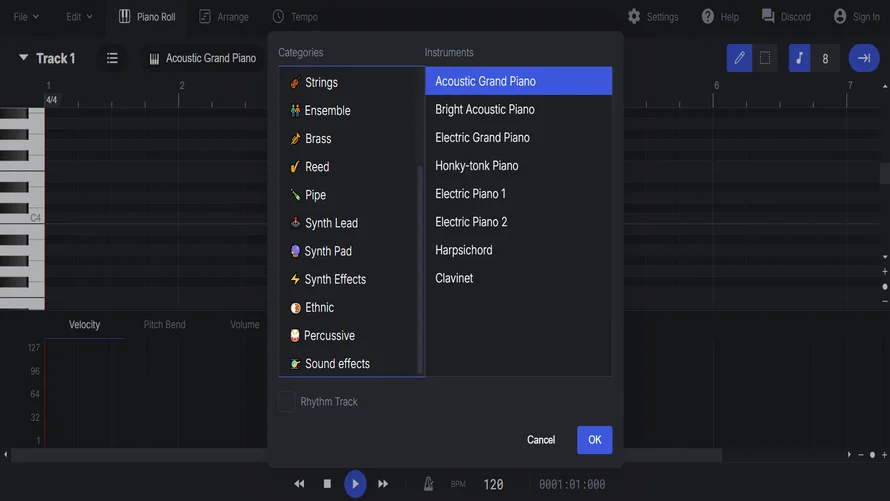Select the Strings category
This screenshot has width=890, height=501.
coord(351,82)
